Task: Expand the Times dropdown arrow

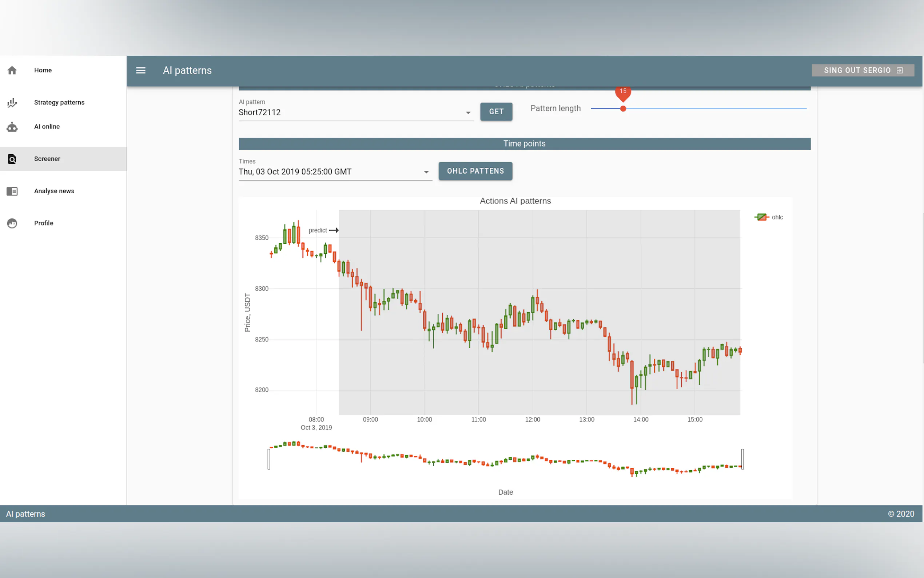Action: 426,173
